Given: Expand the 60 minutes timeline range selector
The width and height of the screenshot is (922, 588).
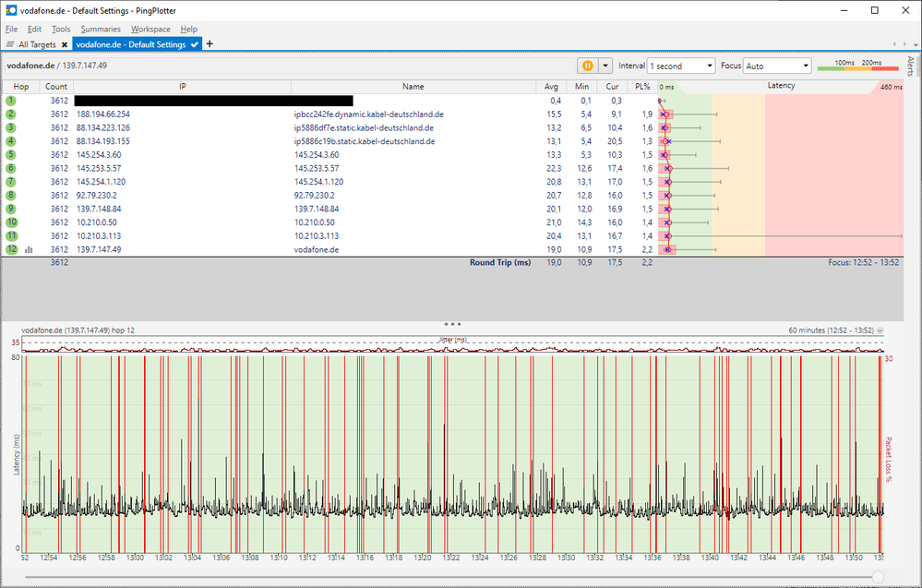Looking at the screenshot, I should (x=880, y=330).
